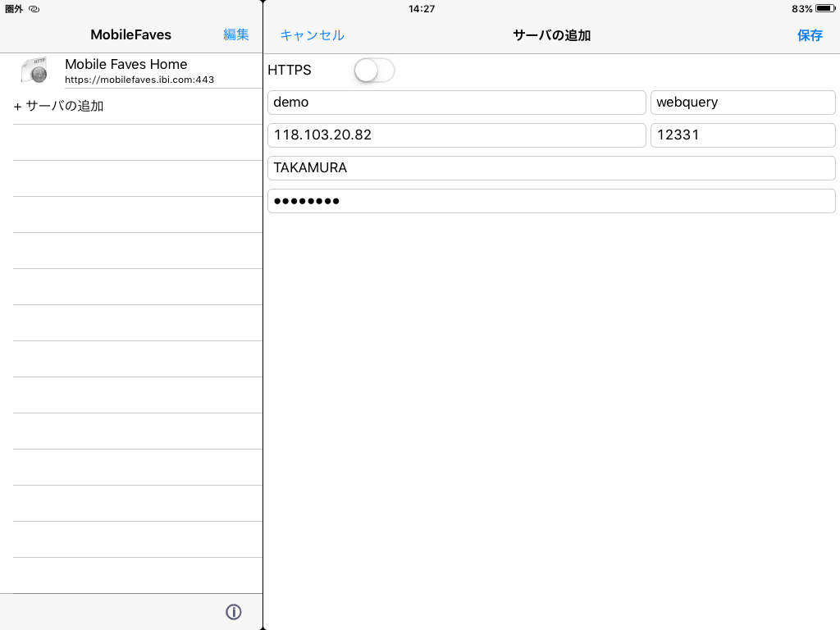Click the webquery text field
This screenshot has width=840, height=630.
coord(742,103)
